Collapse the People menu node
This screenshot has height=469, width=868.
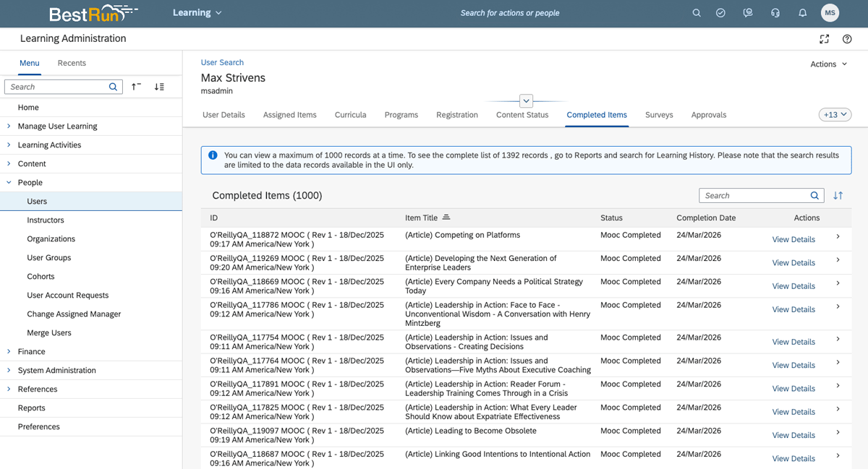point(9,182)
